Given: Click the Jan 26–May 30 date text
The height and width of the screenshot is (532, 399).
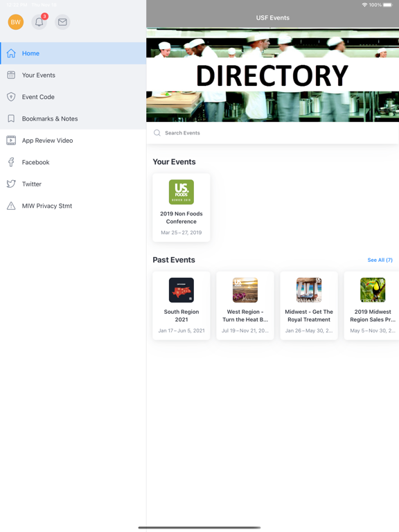Looking at the screenshot, I should [x=309, y=330].
